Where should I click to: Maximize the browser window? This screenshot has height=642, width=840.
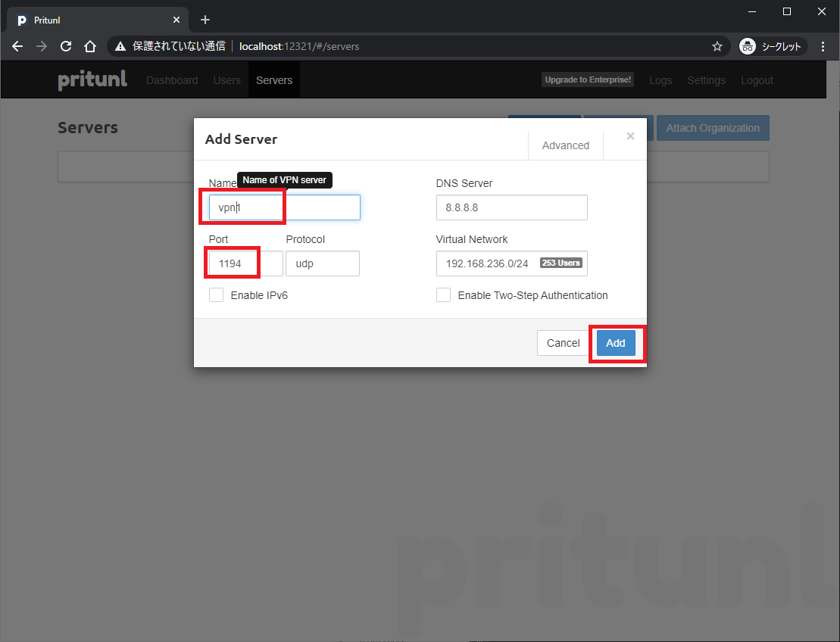pyautogui.click(x=787, y=11)
